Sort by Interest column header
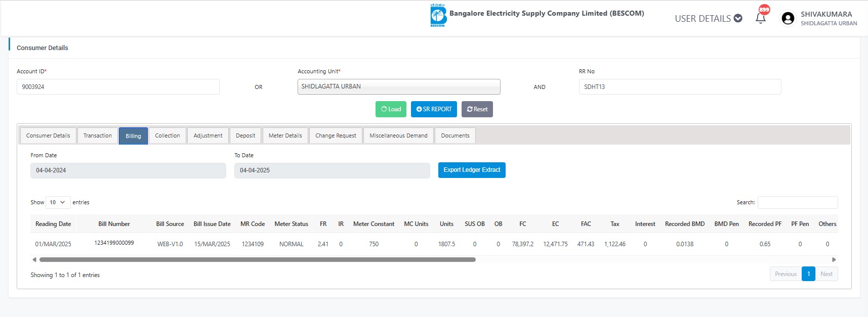The image size is (868, 317). pyautogui.click(x=645, y=224)
